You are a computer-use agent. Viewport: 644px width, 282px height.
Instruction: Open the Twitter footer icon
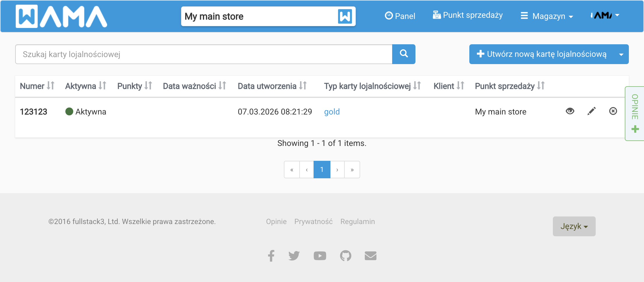pos(294,256)
